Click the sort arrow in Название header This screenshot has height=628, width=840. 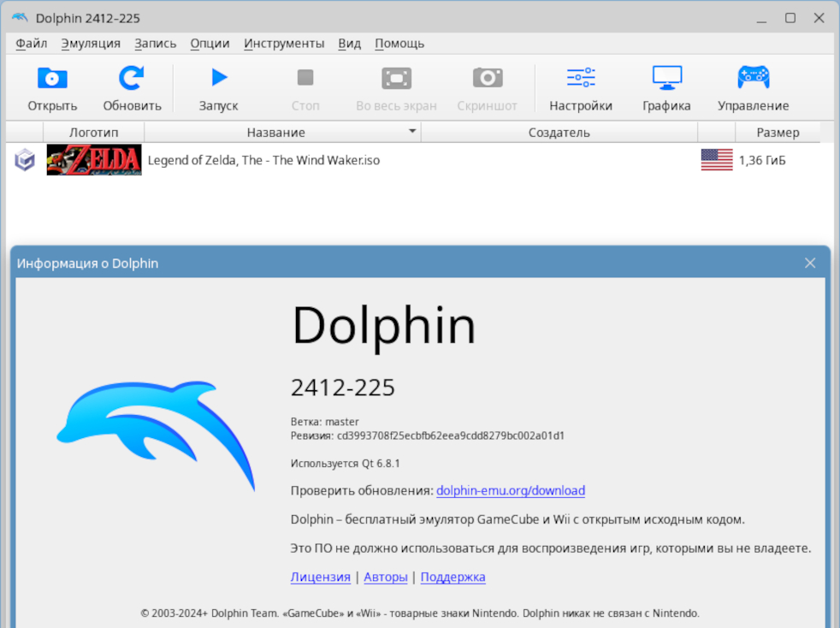coord(412,131)
